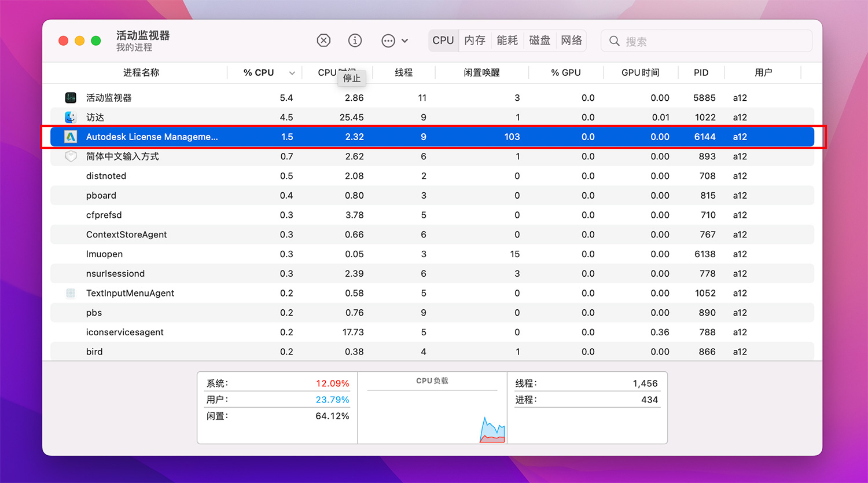
Task: Click the Autodesk License Manager icon
Action: [71, 137]
